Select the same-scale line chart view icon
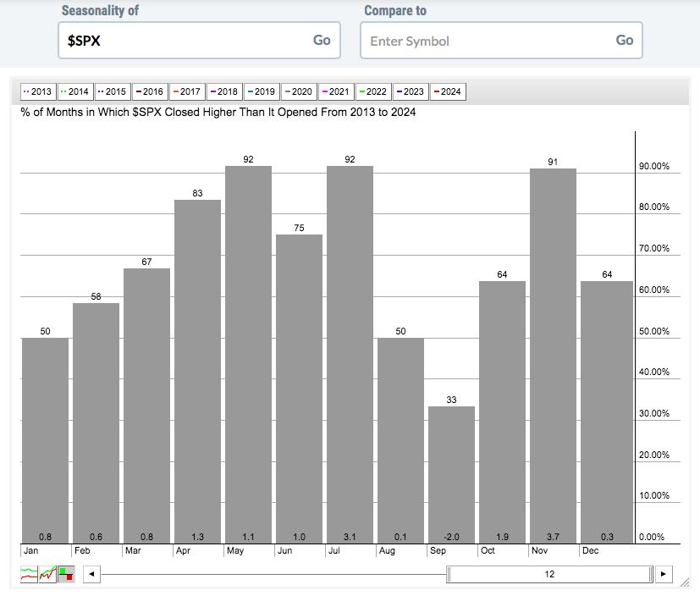The image size is (700, 596). click(x=47, y=574)
